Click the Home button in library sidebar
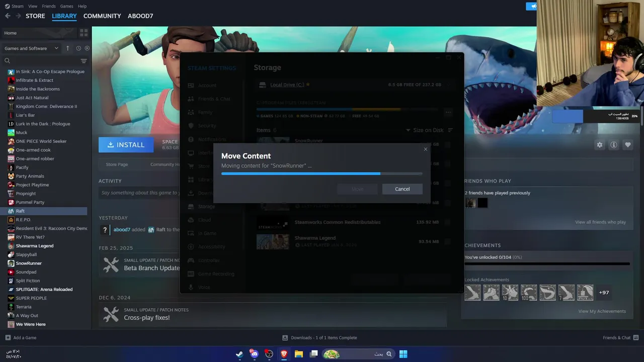This screenshot has width=644, height=362. pos(38,33)
